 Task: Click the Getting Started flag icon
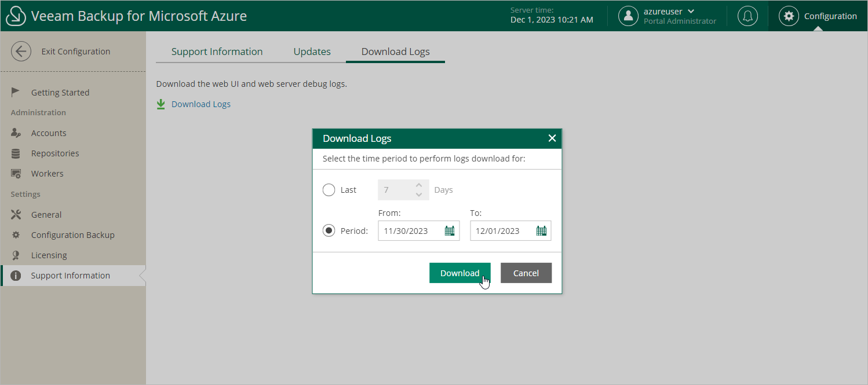[16, 92]
